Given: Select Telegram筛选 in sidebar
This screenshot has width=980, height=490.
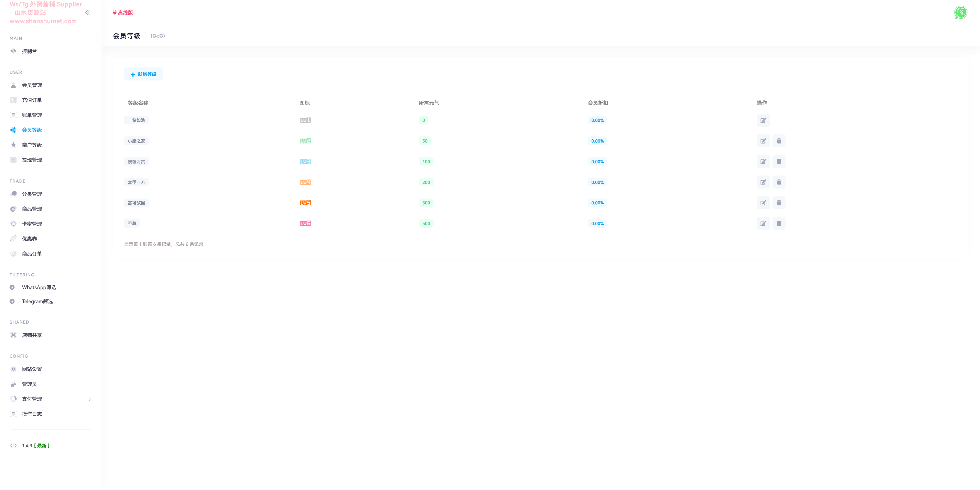Looking at the screenshot, I should point(37,301).
